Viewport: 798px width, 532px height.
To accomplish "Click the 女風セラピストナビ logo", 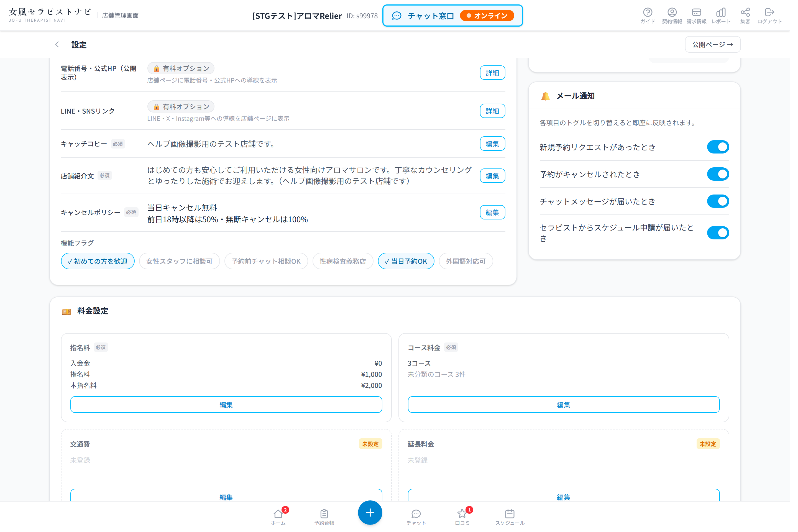I will [50, 15].
